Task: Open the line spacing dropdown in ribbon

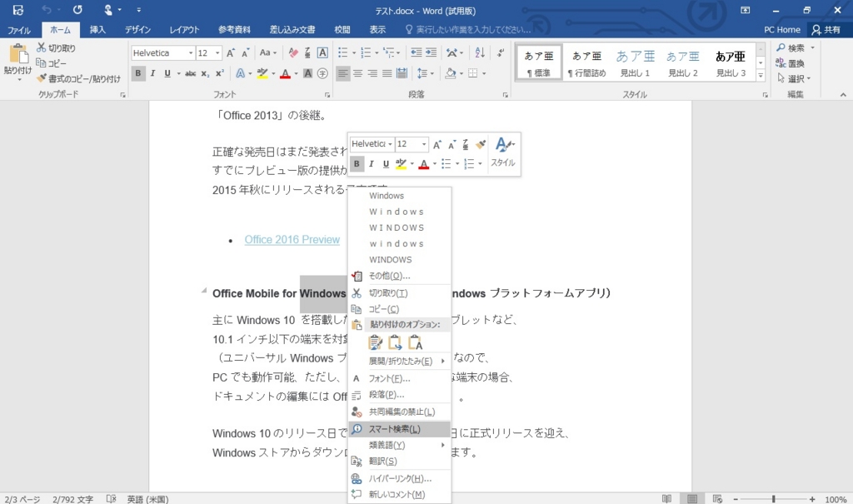Action: pyautogui.click(x=426, y=73)
